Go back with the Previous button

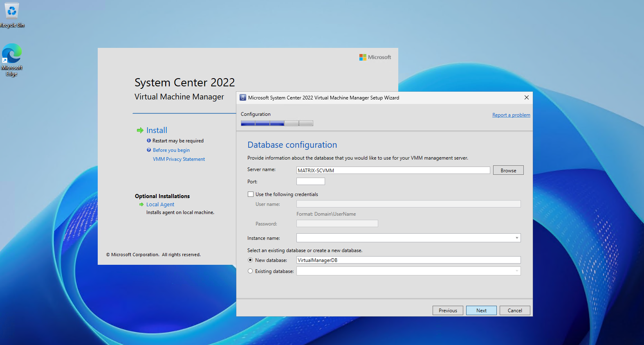click(448, 311)
